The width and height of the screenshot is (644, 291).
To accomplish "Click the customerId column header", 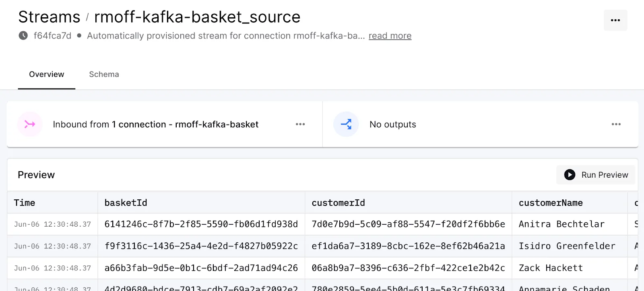I will 338,203.
